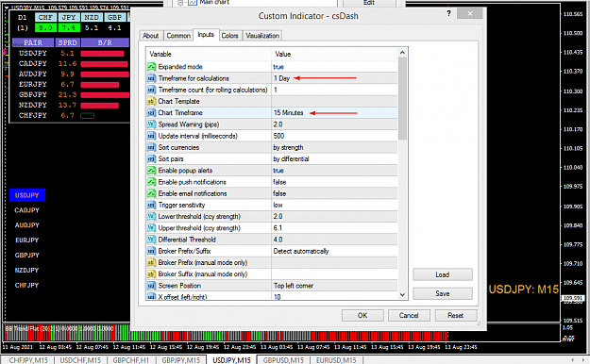This screenshot has height=364, width=590.
Task: Click the inputs list scroll down arrow
Action: (x=402, y=295)
